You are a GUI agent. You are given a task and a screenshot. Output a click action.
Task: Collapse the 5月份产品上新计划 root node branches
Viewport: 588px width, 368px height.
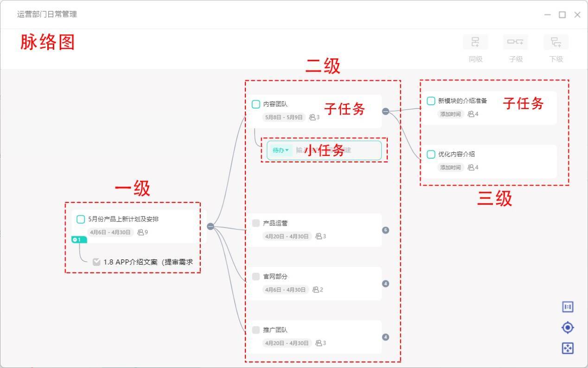tap(211, 226)
